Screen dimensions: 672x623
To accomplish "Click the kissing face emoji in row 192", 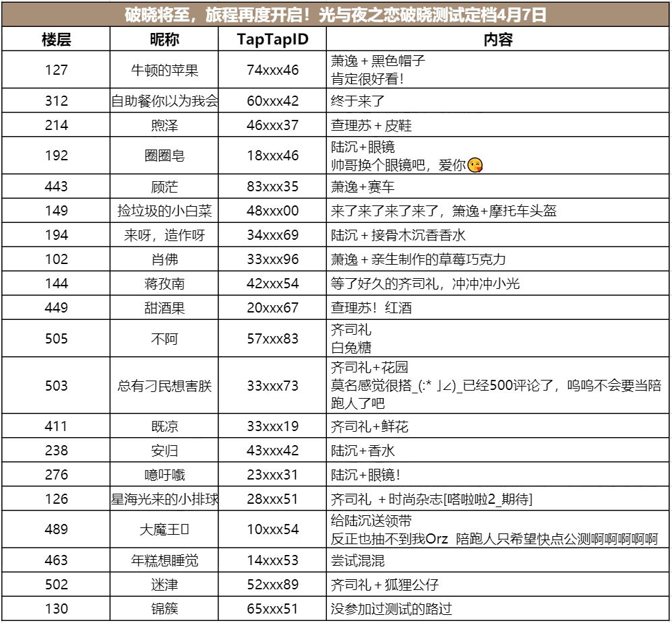I will coord(475,165).
